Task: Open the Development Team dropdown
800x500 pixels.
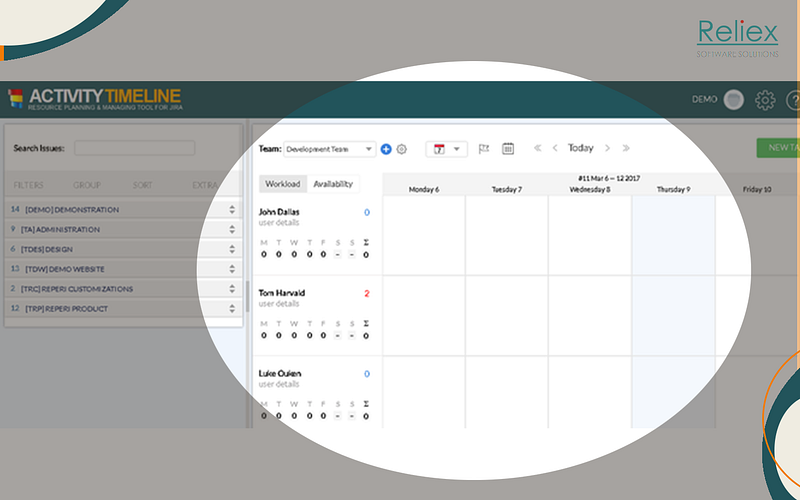Action: [x=330, y=149]
